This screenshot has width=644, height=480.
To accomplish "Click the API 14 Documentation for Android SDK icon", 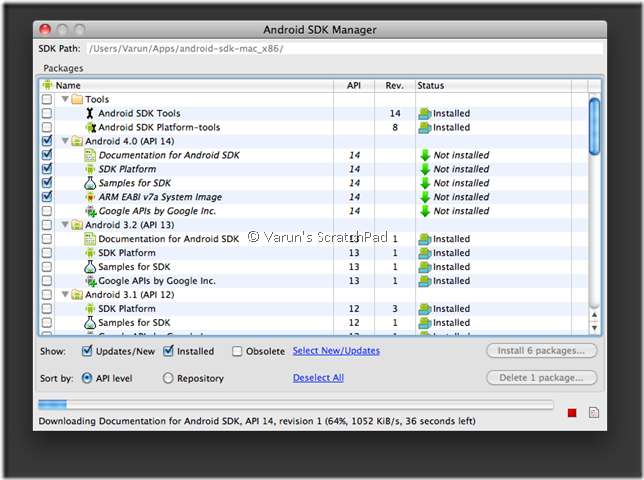I will tap(90, 155).
